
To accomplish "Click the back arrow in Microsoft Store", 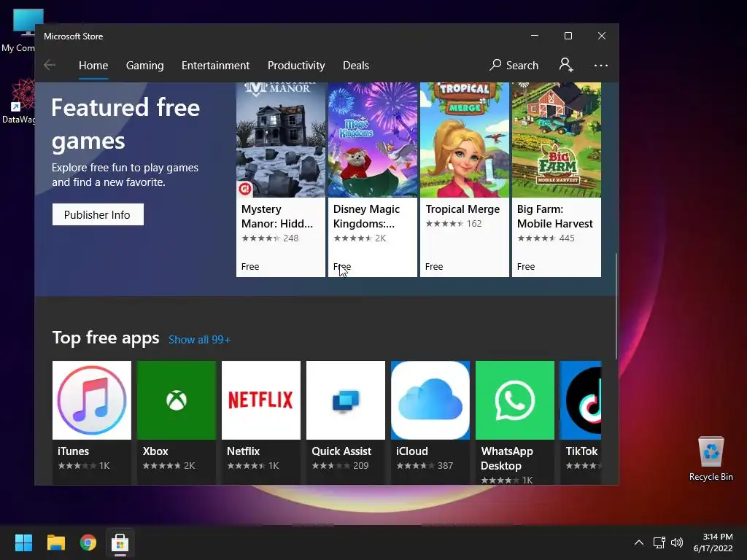I will (x=50, y=65).
